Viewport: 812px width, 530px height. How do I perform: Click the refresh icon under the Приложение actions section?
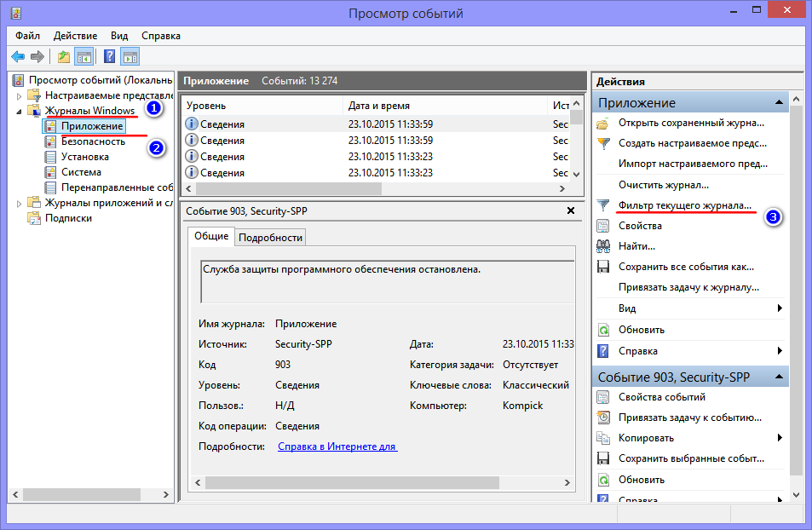pyautogui.click(x=602, y=330)
